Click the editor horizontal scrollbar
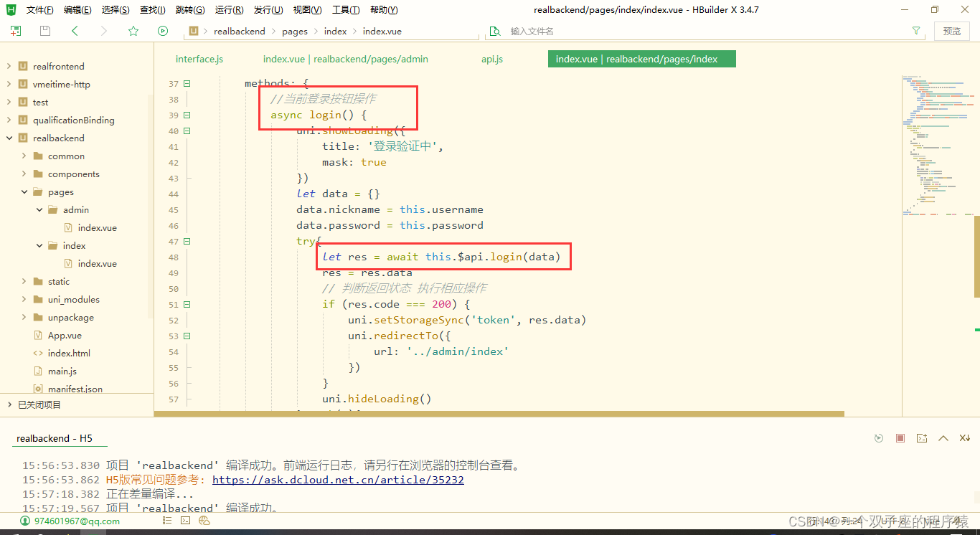Viewport: 980px width, 535px height. [x=499, y=414]
